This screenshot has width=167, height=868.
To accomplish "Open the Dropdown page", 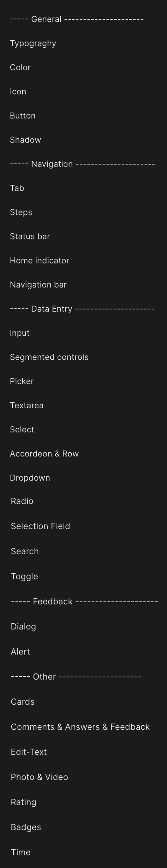I will pos(30,478).
